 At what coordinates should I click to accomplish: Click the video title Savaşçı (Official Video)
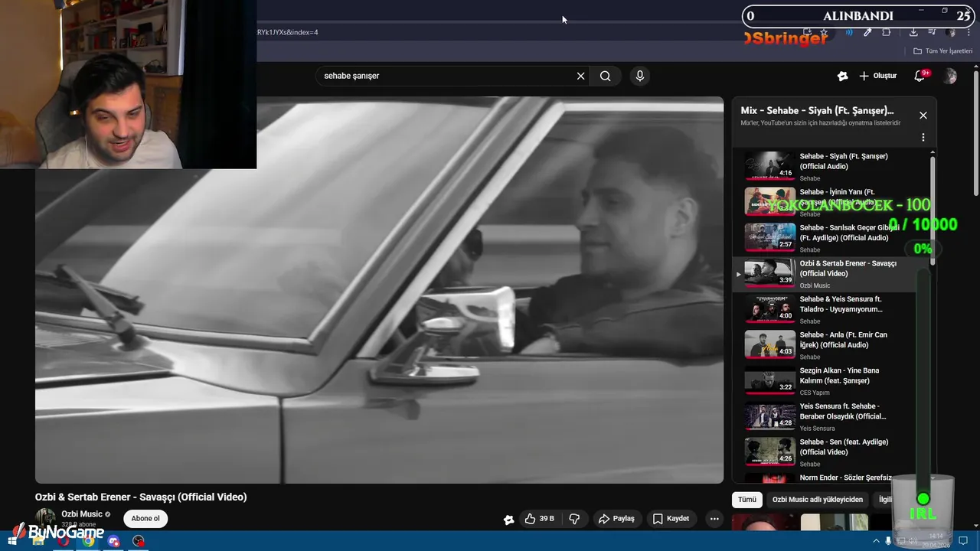coord(141,497)
